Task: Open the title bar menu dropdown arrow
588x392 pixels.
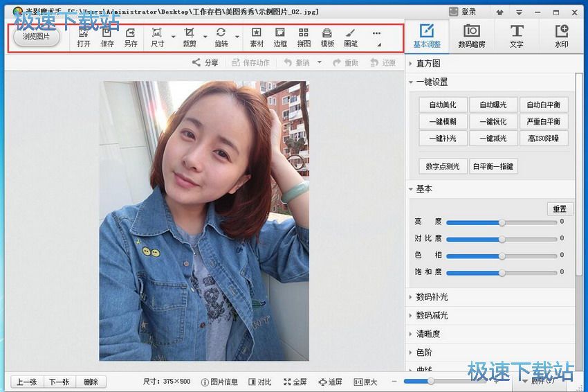Action: tap(519, 12)
